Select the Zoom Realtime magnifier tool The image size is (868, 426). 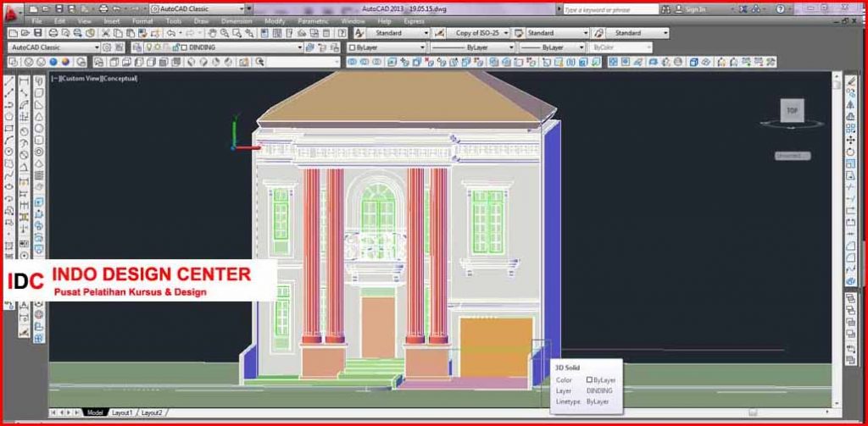[225, 33]
